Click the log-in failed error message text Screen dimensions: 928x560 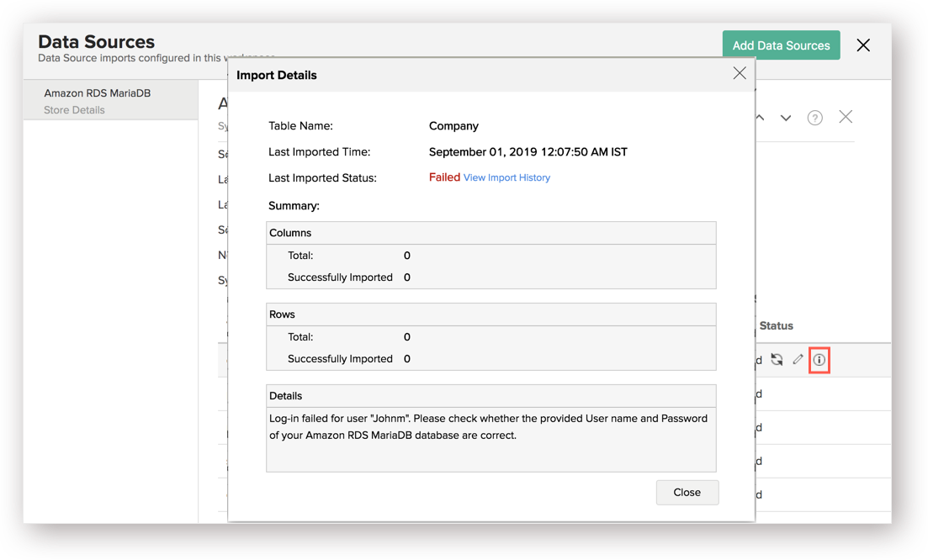[488, 427]
